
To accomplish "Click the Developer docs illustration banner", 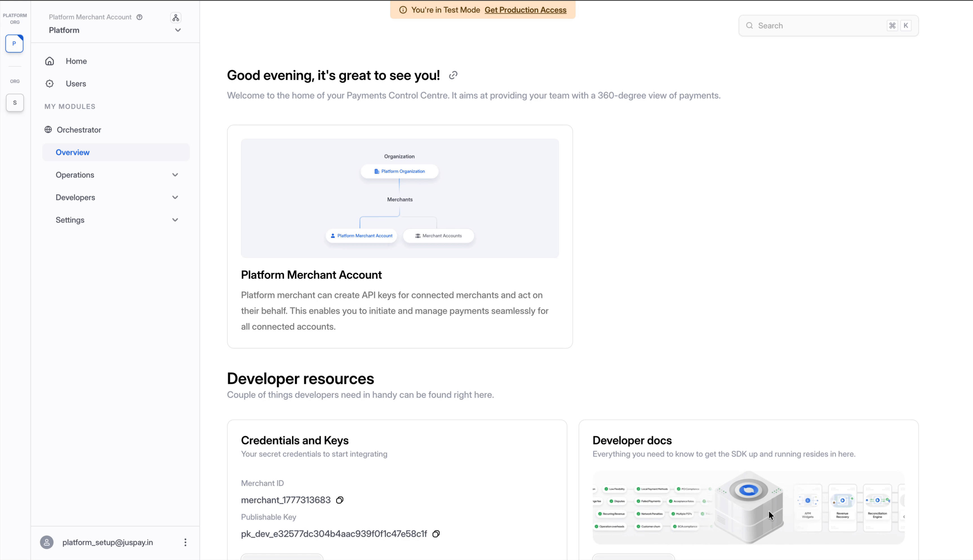I will (x=748, y=508).
